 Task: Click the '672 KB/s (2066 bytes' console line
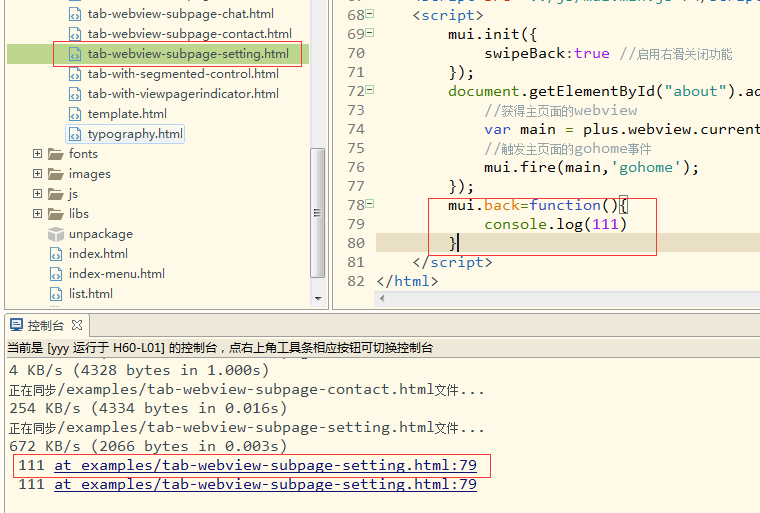pos(148,446)
